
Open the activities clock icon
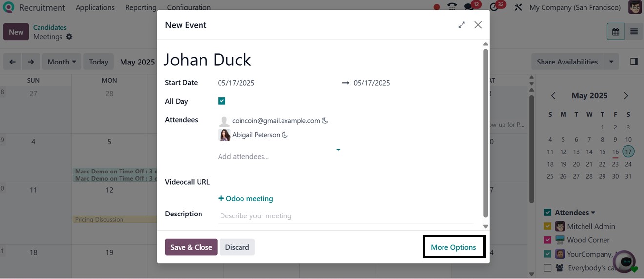(x=494, y=7)
